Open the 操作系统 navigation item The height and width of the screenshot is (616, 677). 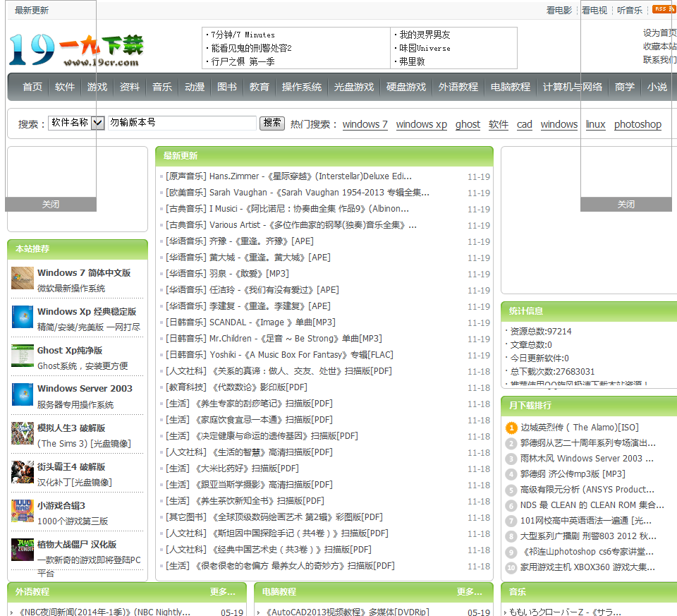(302, 87)
